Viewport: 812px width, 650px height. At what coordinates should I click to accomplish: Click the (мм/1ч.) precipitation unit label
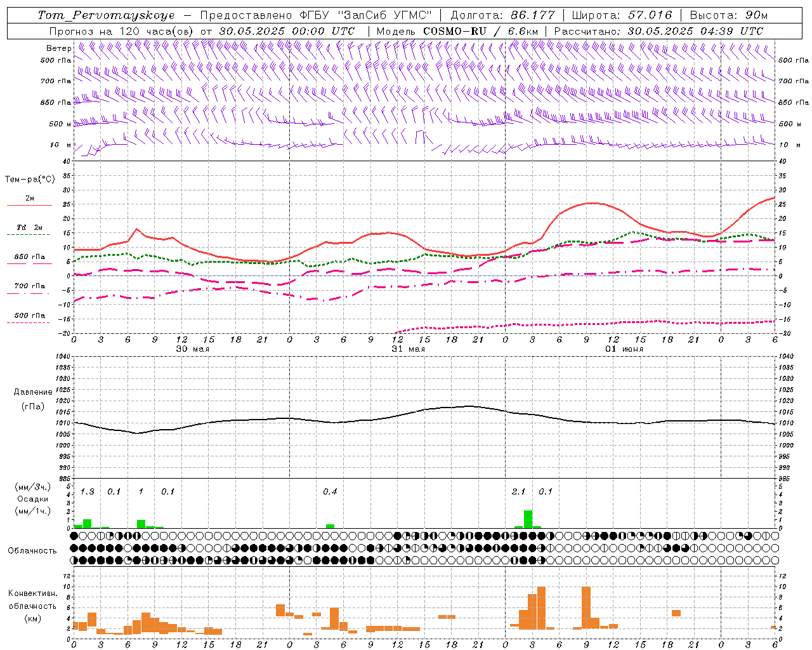pos(32,511)
